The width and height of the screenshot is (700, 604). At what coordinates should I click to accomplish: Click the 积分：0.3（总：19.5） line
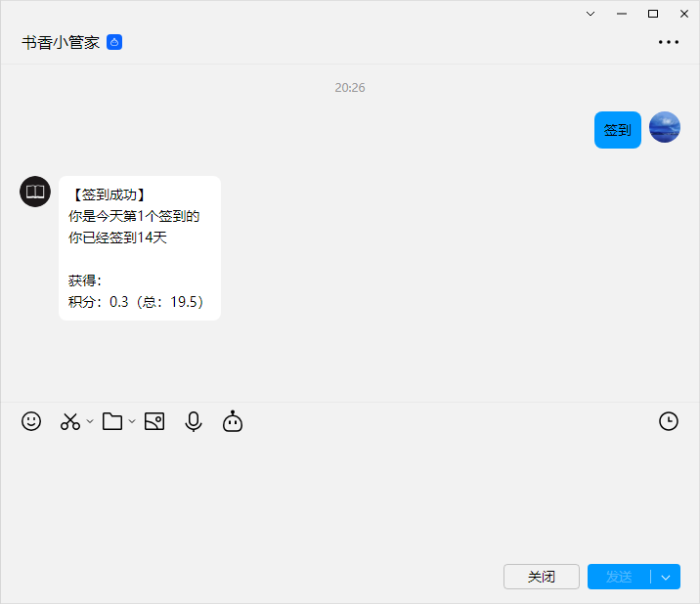point(136,302)
